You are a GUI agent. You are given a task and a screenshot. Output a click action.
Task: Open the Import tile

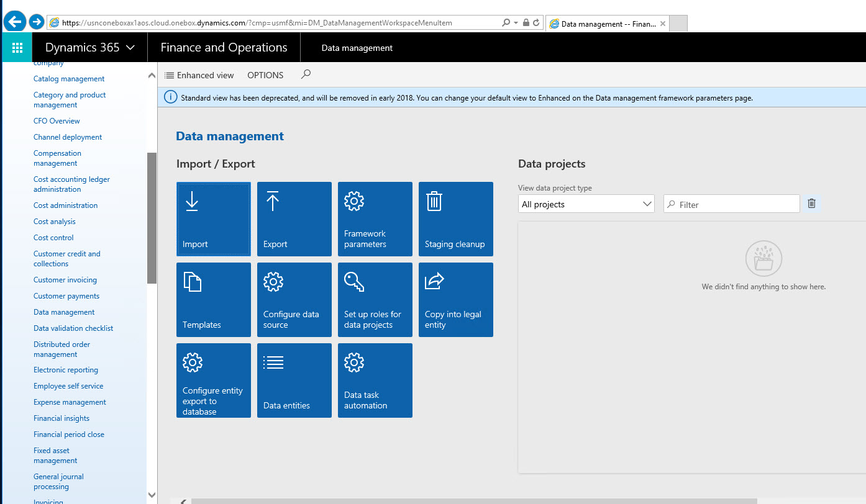click(x=213, y=218)
